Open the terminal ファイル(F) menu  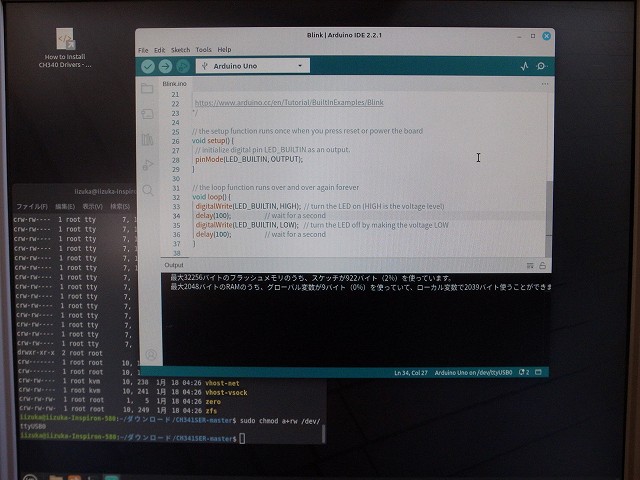32,207
